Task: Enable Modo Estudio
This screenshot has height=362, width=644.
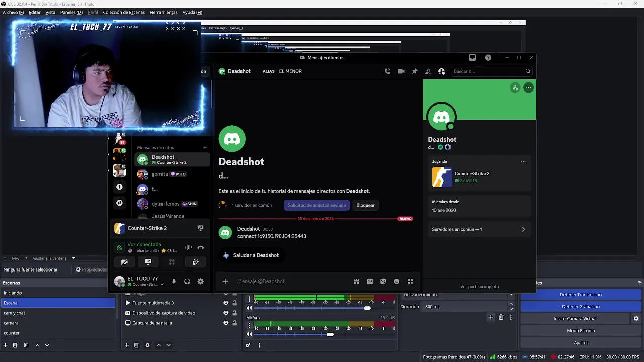Action: pos(581,331)
